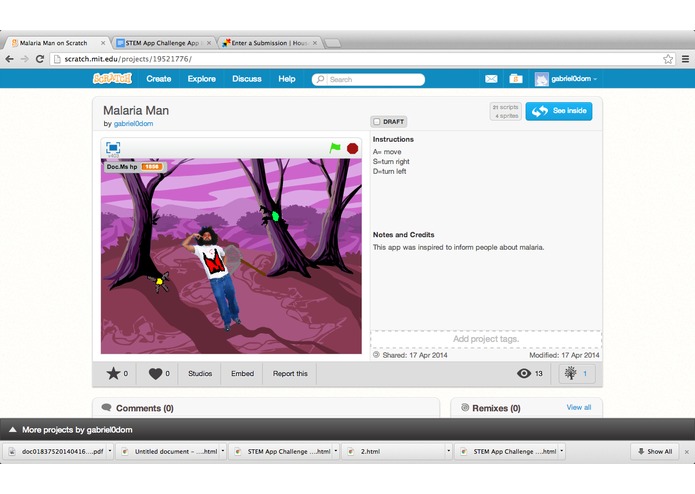Screen dimensions: 695x494
Task: Close the Malaria Man on Scratch tab
Action: tap(103, 43)
